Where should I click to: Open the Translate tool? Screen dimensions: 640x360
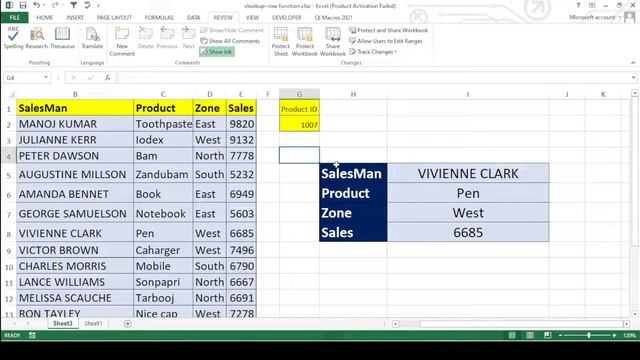click(92, 38)
